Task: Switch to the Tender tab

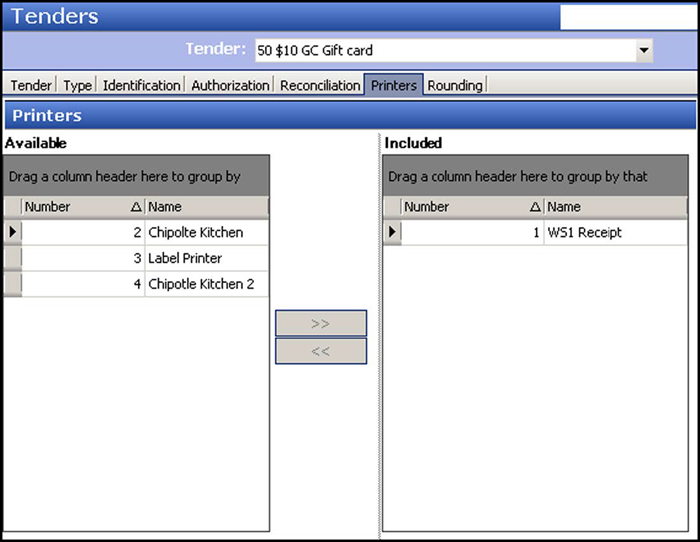Action: (x=31, y=85)
